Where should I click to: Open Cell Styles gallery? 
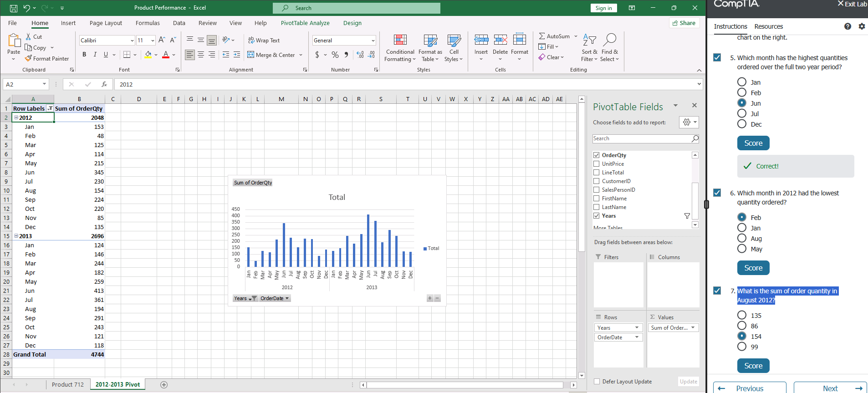point(454,48)
